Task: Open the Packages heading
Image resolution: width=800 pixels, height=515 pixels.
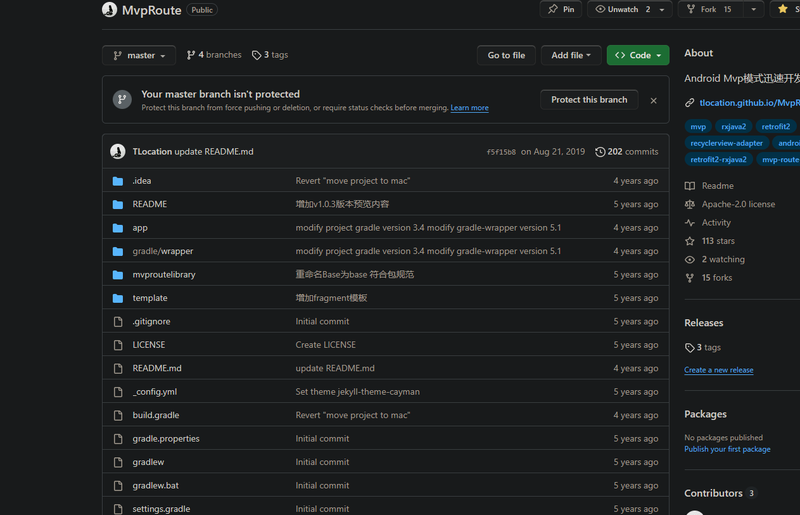Action: coord(705,414)
